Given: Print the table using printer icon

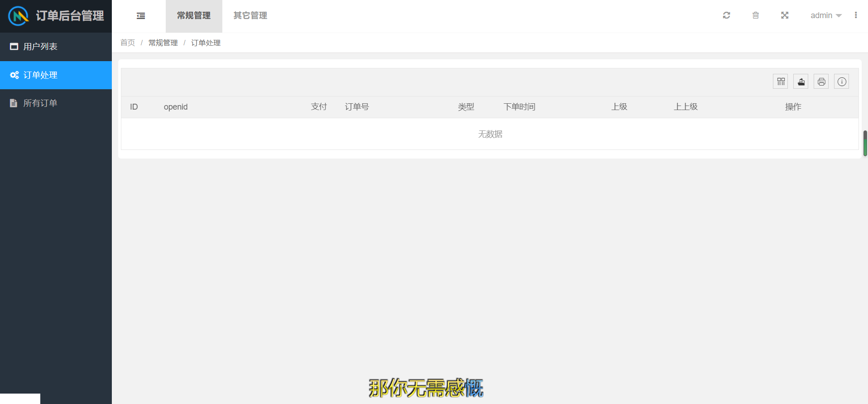Looking at the screenshot, I should click(x=821, y=82).
